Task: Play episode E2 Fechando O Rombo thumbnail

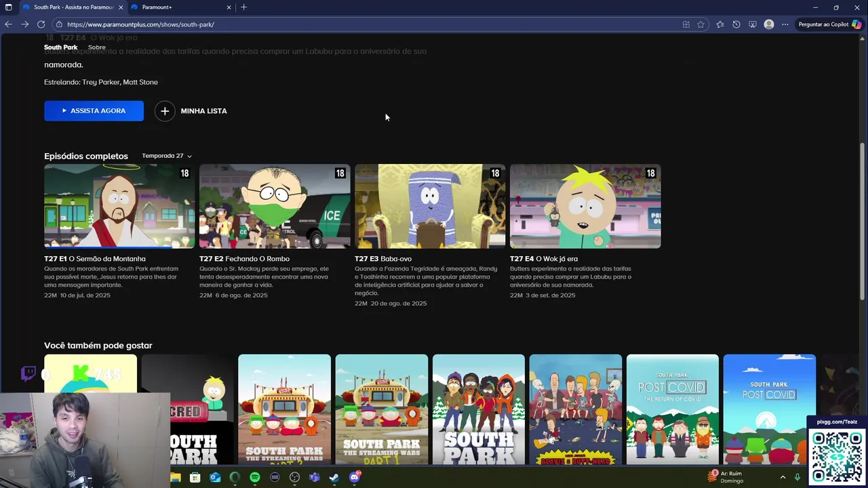Action: coord(275,206)
